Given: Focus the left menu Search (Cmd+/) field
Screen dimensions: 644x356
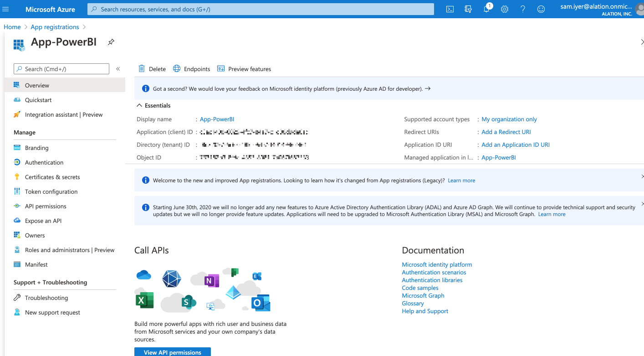Looking at the screenshot, I should (61, 69).
